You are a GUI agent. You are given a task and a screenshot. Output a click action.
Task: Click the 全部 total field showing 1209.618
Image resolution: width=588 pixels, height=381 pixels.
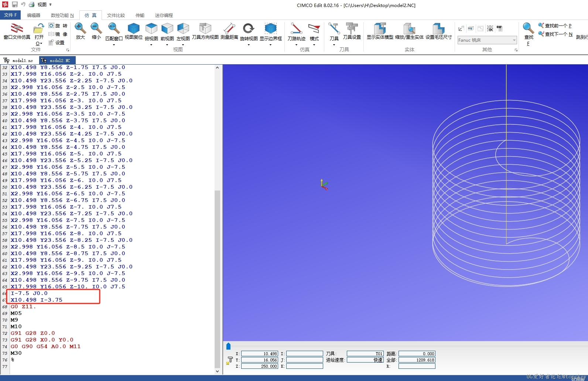[x=417, y=360]
